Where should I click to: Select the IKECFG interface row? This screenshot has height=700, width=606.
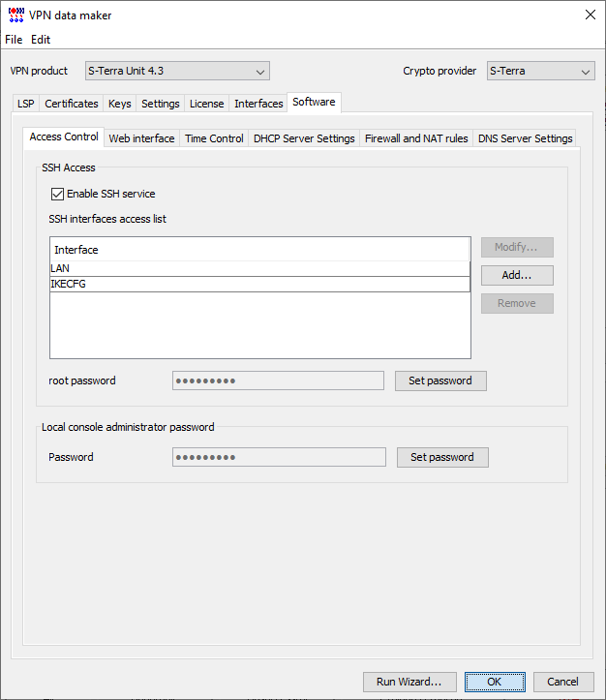pyautogui.click(x=259, y=284)
